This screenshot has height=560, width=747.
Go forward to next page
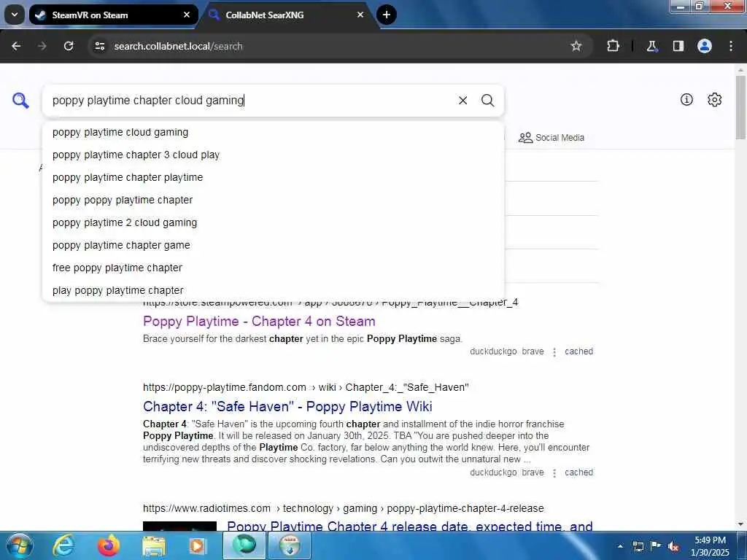point(42,46)
